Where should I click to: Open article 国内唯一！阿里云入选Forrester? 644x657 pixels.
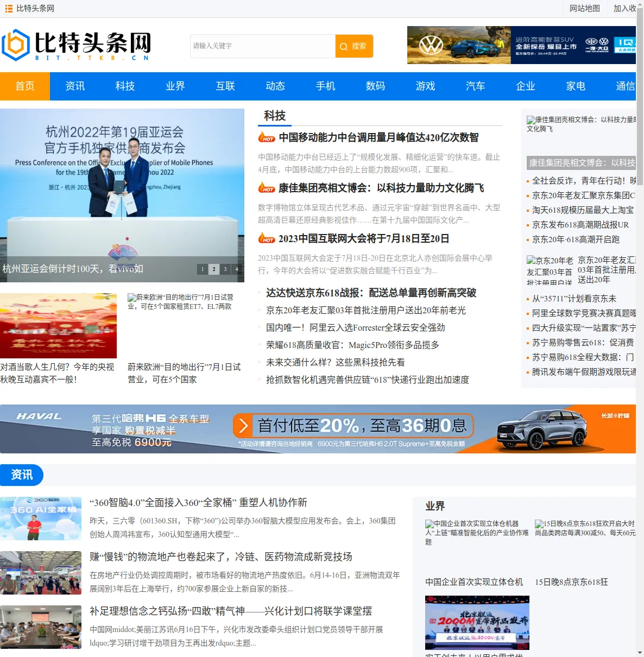pyautogui.click(x=356, y=327)
